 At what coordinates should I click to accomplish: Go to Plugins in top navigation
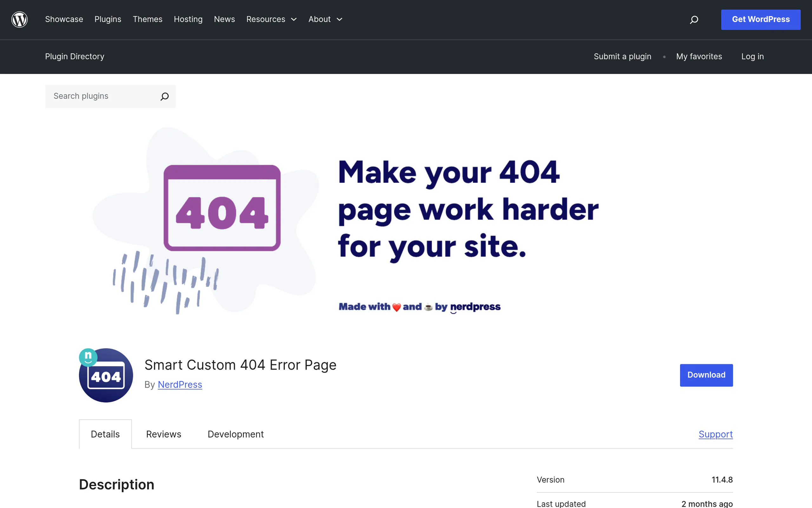tap(108, 19)
